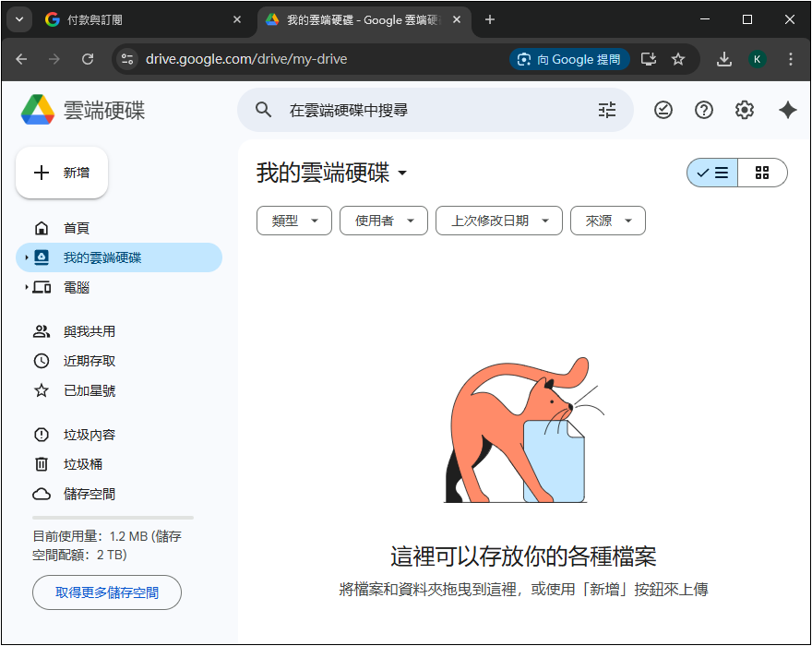Open Chrome downloads icon
The image size is (812, 646).
(724, 59)
